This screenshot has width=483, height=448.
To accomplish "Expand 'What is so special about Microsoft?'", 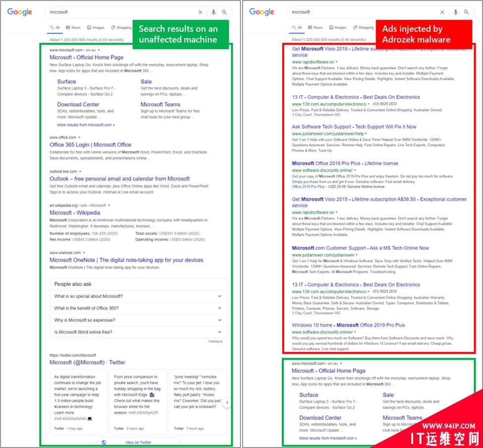I will point(138,296).
